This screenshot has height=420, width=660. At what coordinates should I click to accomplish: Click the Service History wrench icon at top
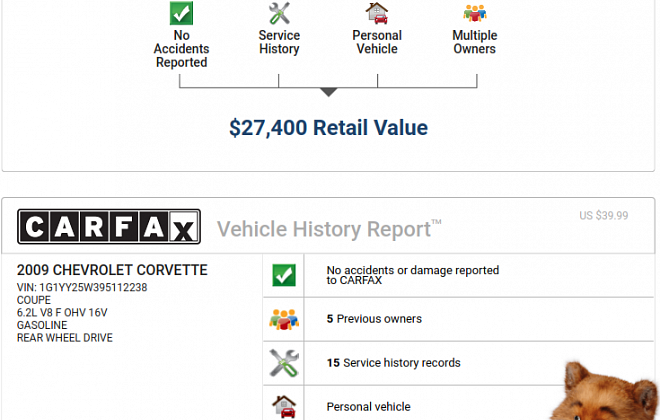pyautogui.click(x=279, y=13)
